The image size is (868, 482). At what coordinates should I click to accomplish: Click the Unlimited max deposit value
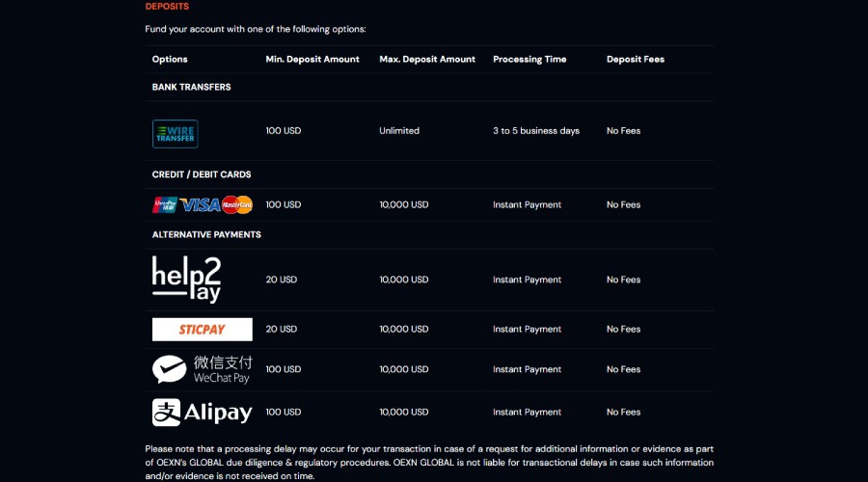click(399, 131)
